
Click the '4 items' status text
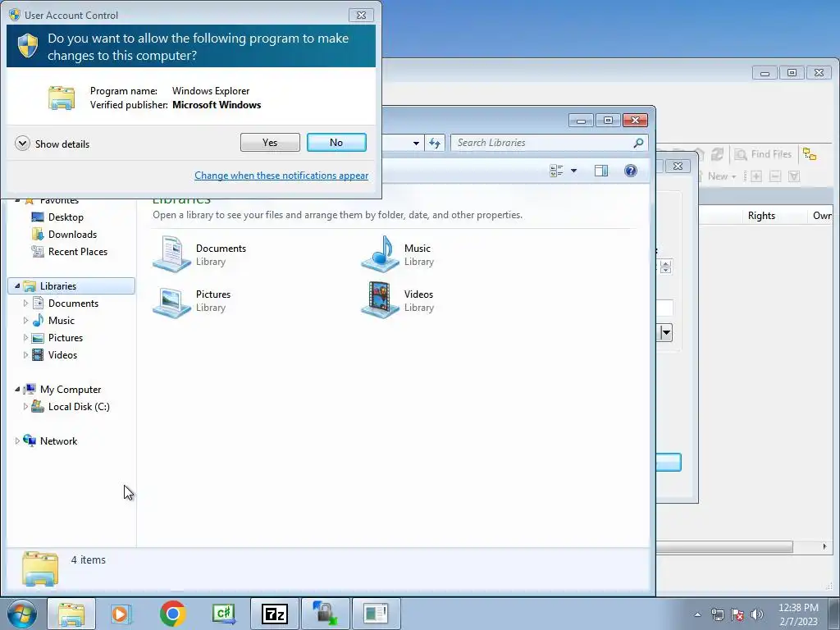pos(89,559)
